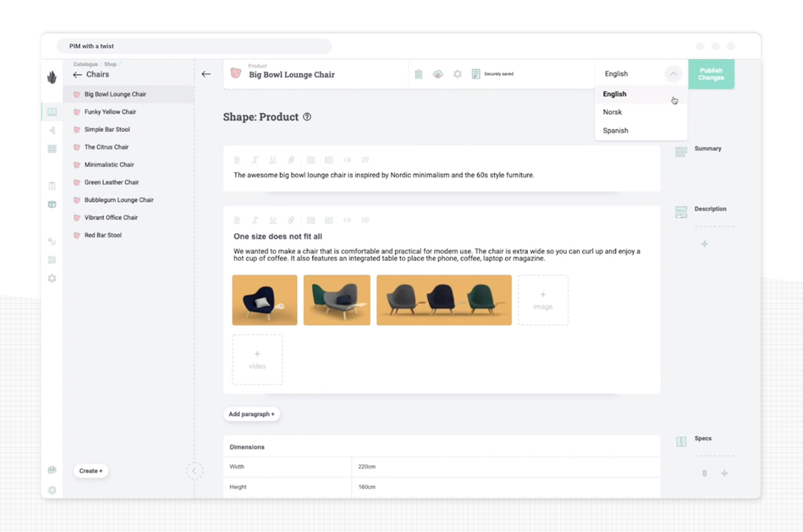This screenshot has width=803, height=532.
Task: Open the three chairs wide thumbnail
Action: point(444,300)
